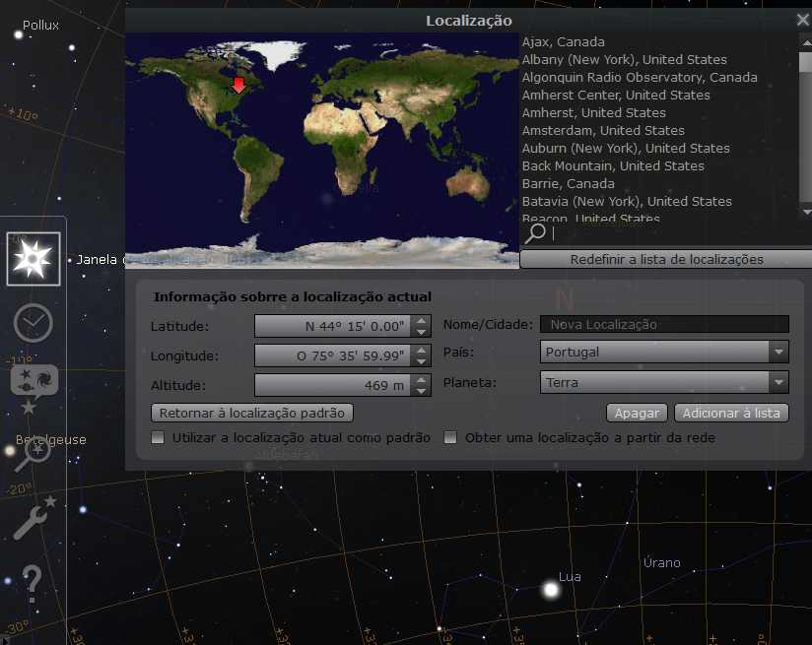
Task: Select 'Ajax, Canada' in location list
Action: pyautogui.click(x=564, y=42)
